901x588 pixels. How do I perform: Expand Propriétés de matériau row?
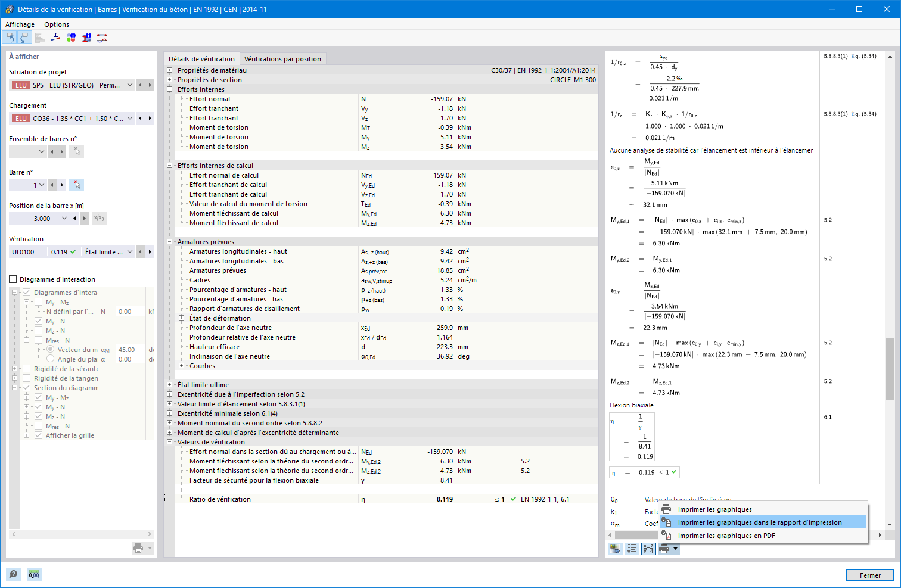coord(170,70)
